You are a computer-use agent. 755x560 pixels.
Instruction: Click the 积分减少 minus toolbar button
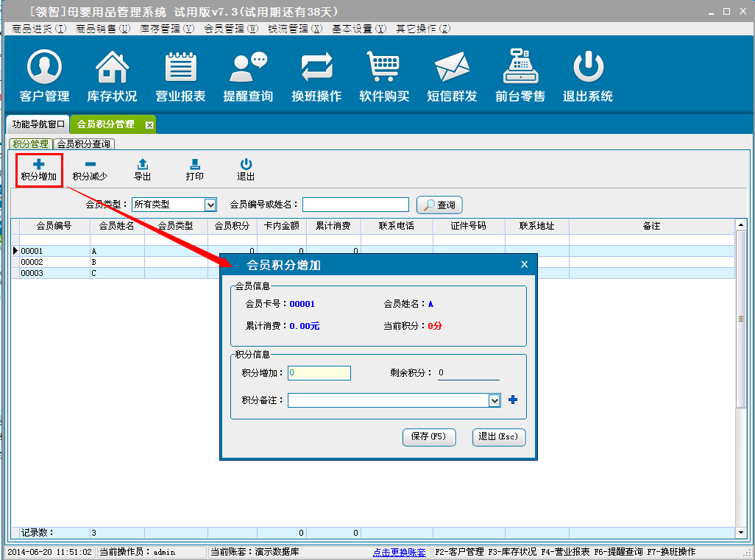(90, 170)
